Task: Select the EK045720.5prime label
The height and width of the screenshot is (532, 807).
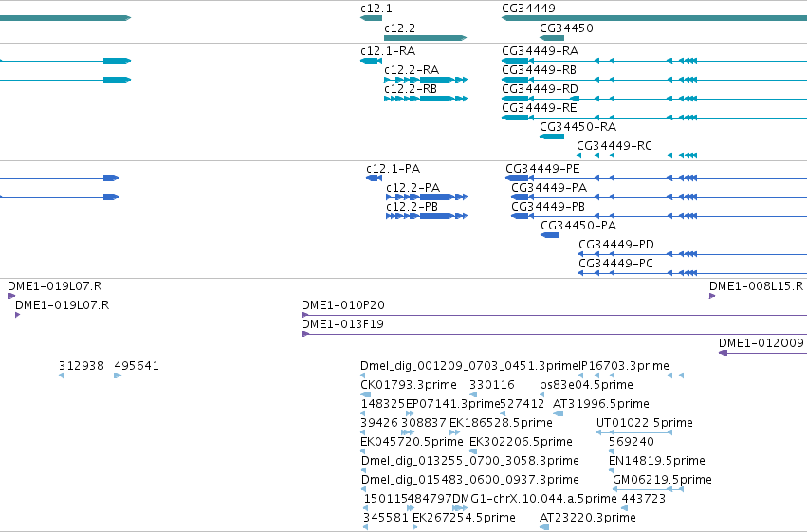Action: point(412,443)
